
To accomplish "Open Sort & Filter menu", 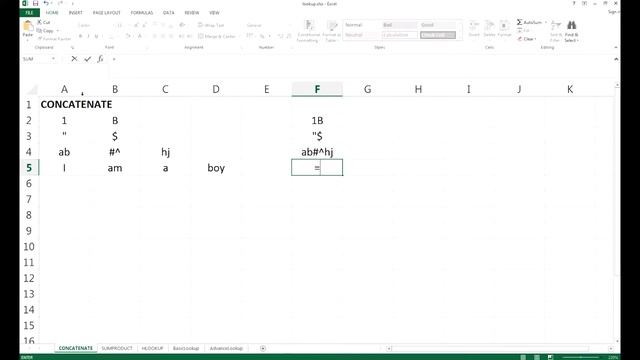I will [556, 31].
